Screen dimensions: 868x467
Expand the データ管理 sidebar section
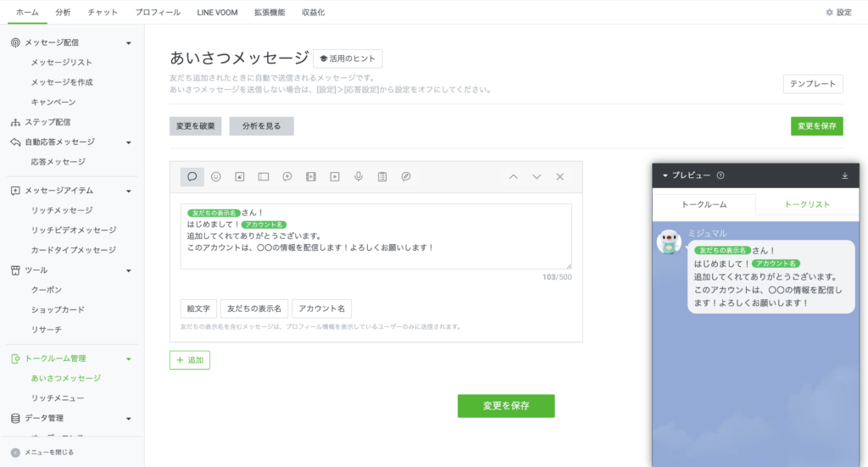point(128,418)
